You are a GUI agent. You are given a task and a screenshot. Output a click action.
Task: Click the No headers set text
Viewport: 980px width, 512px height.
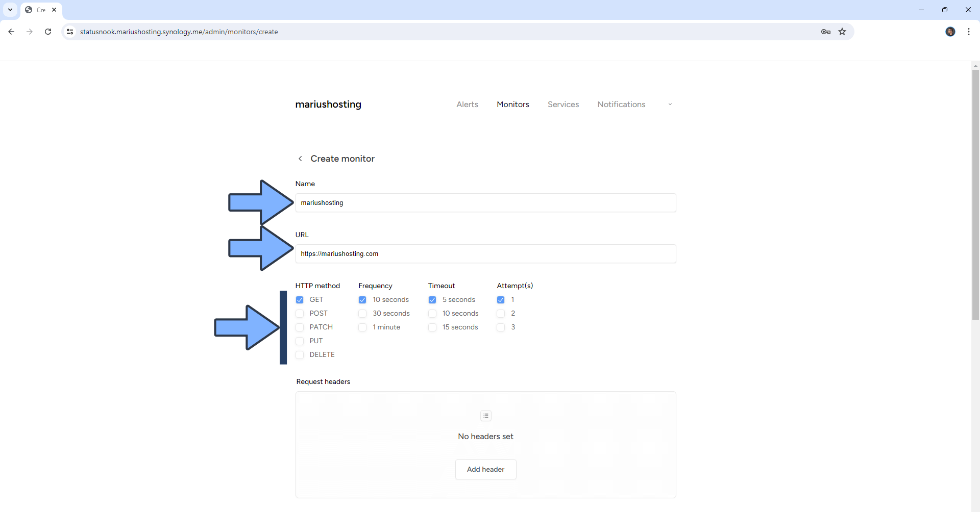pyautogui.click(x=485, y=437)
